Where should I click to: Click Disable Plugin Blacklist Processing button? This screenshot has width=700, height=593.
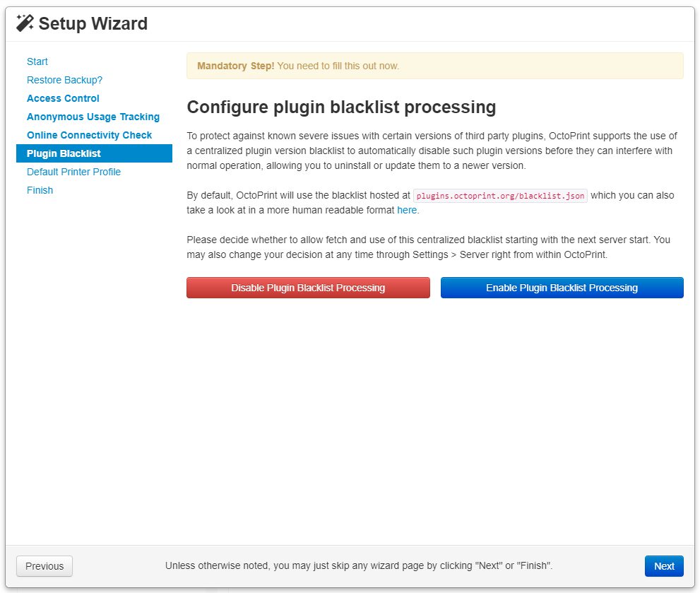click(308, 288)
